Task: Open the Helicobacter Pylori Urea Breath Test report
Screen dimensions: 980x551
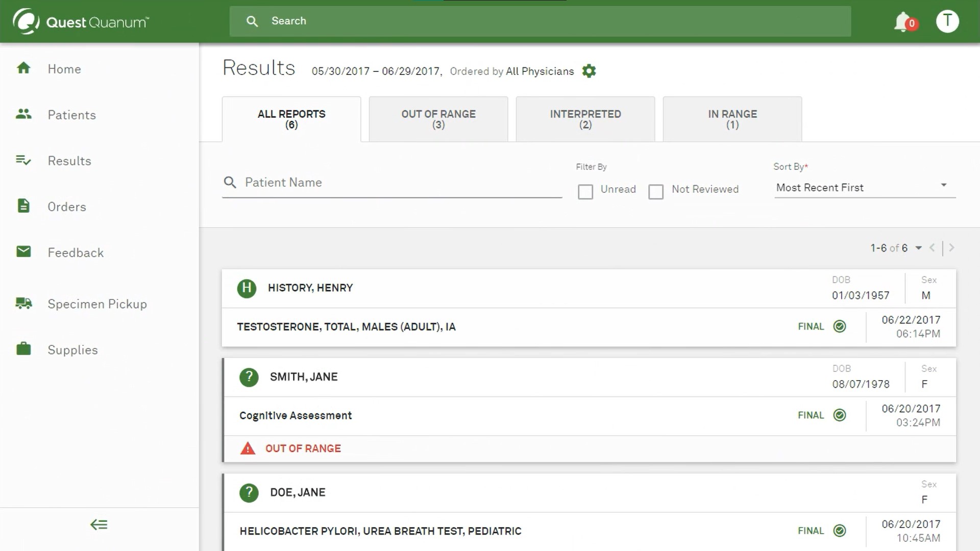Action: tap(380, 531)
